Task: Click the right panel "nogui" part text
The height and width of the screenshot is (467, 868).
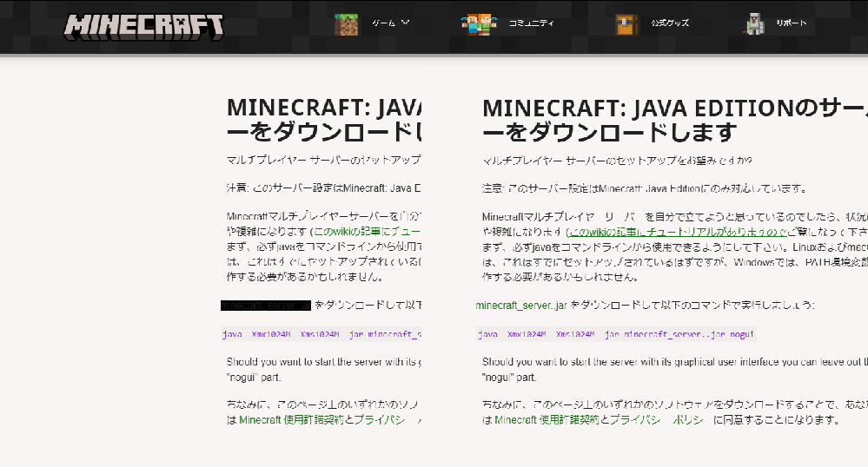Action: coord(509,378)
